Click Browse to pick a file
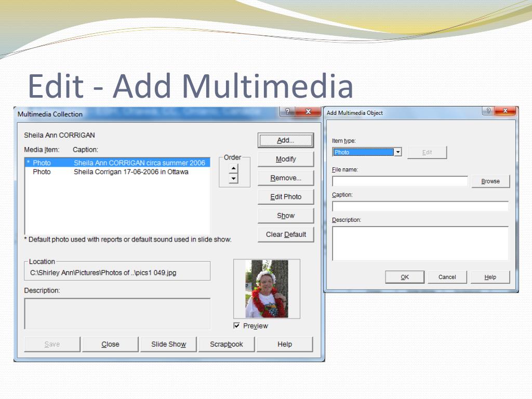Screen dimensions: 532x399 (x=490, y=181)
